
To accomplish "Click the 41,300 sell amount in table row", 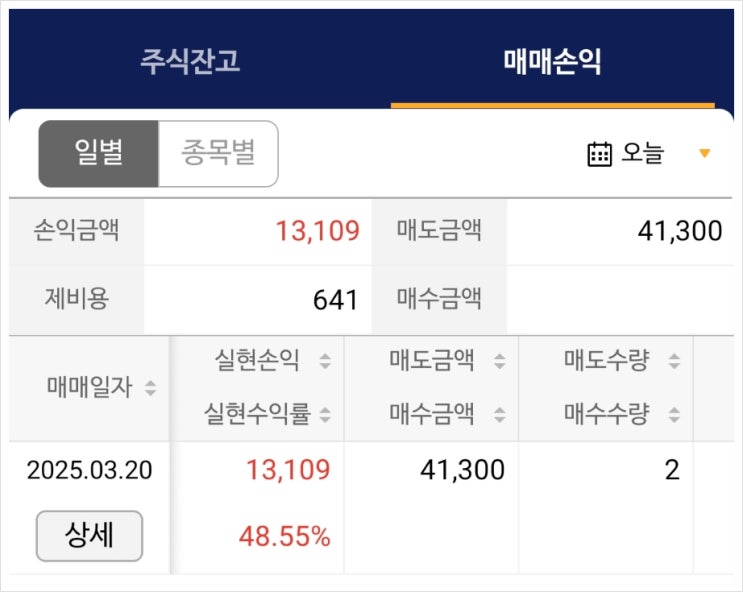I will [x=462, y=470].
